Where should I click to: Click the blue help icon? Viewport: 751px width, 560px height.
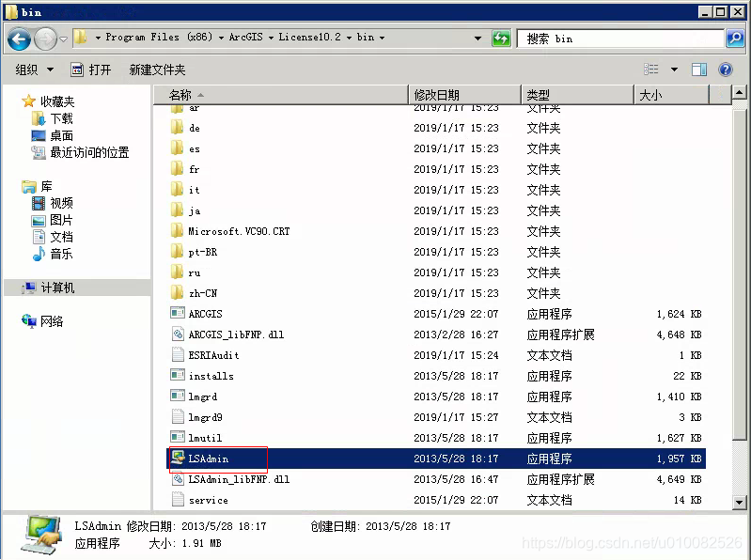(726, 70)
